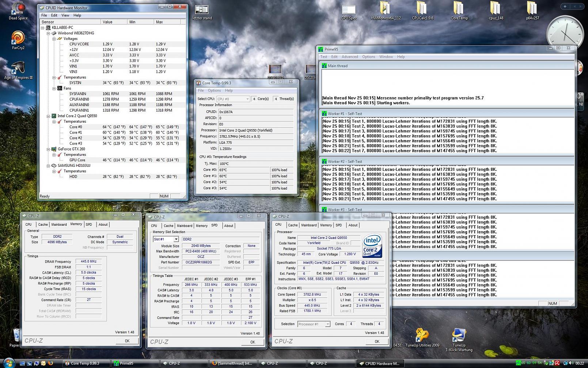Viewport: 588px width, 368px height.
Task: Click the Core Temp title bar icon
Action: coord(198,83)
